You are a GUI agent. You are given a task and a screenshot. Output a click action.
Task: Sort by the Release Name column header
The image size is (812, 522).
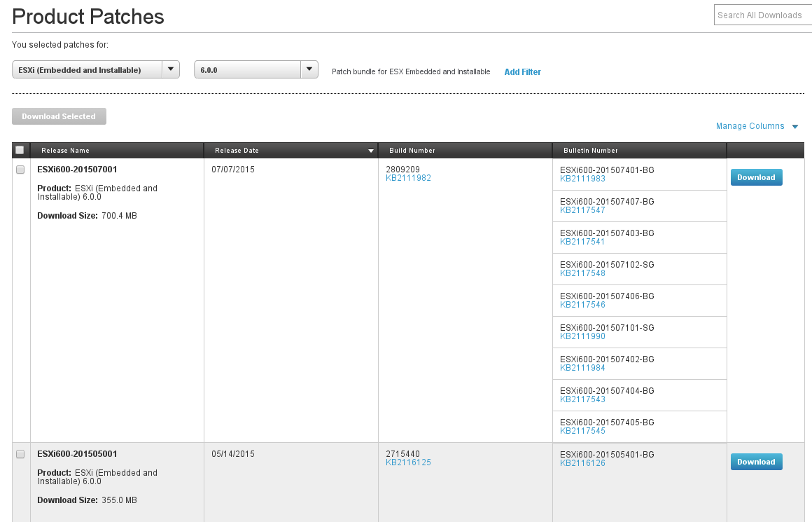(x=65, y=151)
